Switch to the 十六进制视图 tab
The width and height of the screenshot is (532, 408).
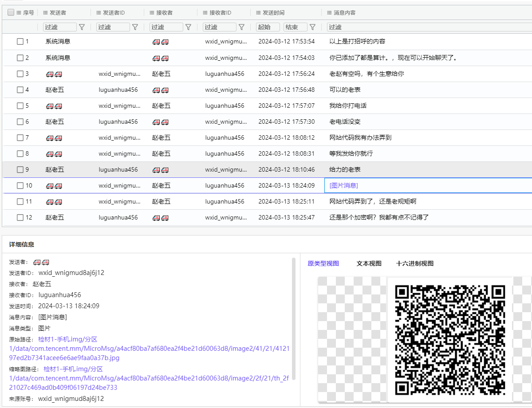tap(414, 263)
